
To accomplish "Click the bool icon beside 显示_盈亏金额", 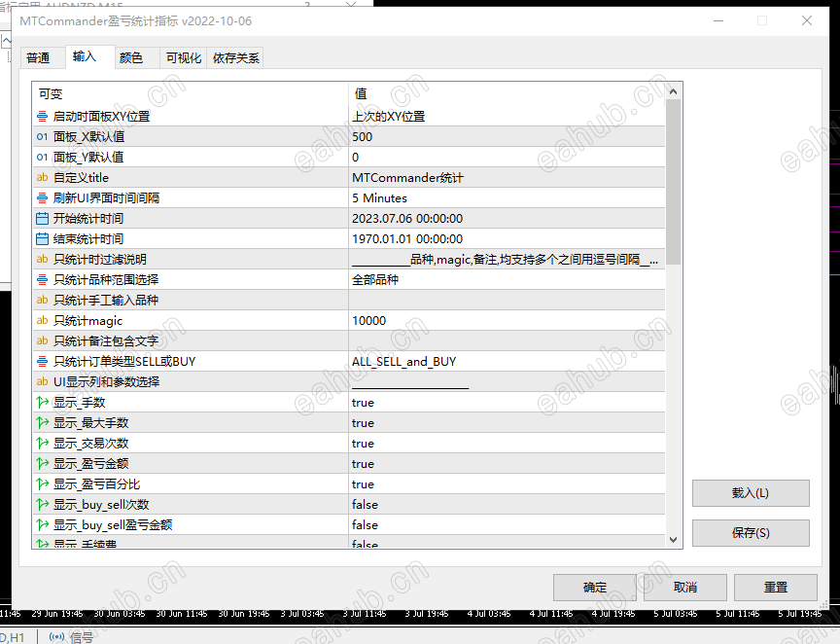I will (x=43, y=463).
